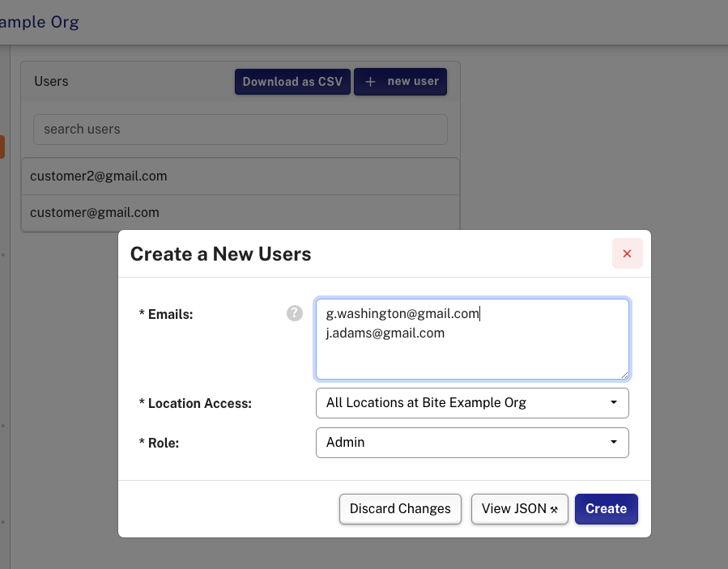
Task: Click the tools icon beside View JSON
Action: click(x=554, y=510)
